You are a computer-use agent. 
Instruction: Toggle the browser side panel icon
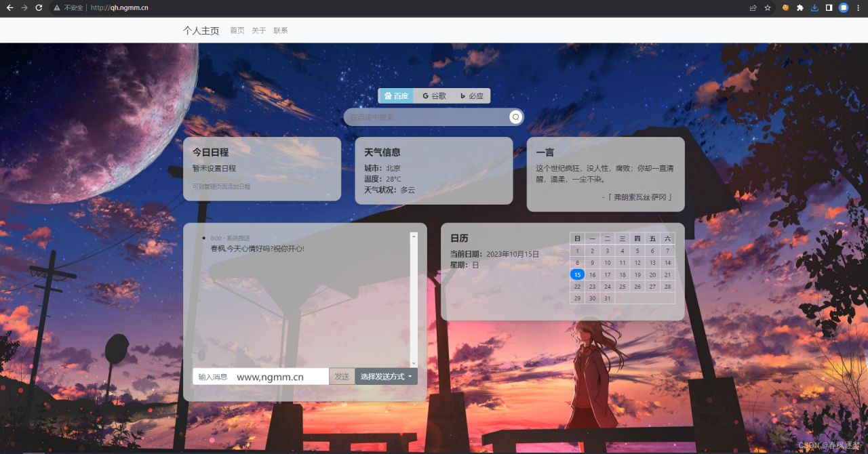(x=829, y=8)
